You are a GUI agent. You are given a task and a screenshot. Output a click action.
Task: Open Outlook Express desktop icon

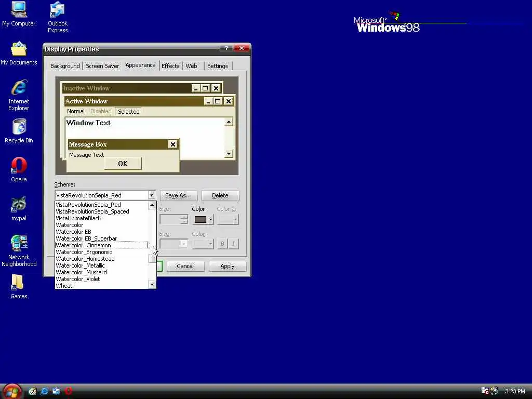tap(57, 17)
